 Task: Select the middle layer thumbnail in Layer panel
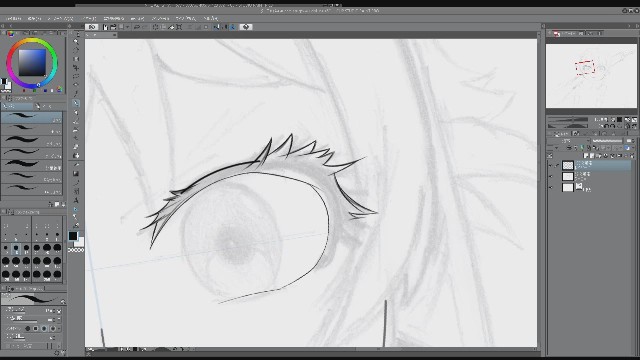[568, 176]
